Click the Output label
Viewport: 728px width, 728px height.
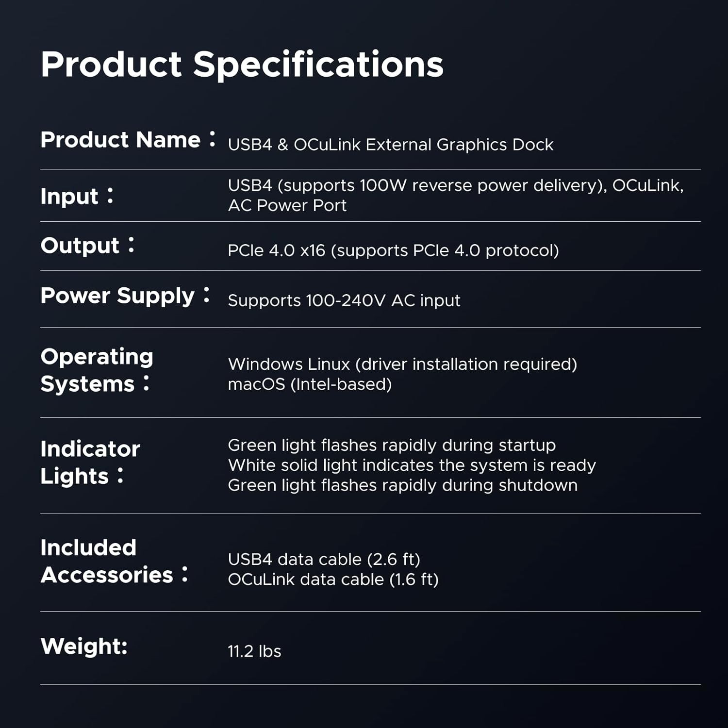[80, 246]
